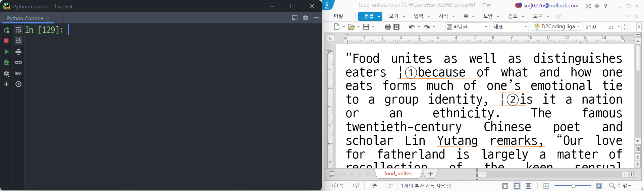The height and width of the screenshot is (191, 644).
Task: Print console output via printer icon
Action: point(18,52)
